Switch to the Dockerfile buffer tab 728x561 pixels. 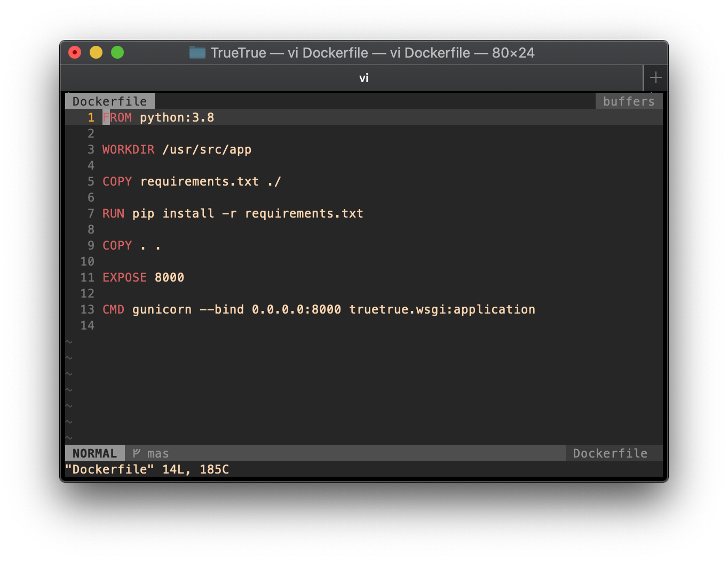point(109,101)
